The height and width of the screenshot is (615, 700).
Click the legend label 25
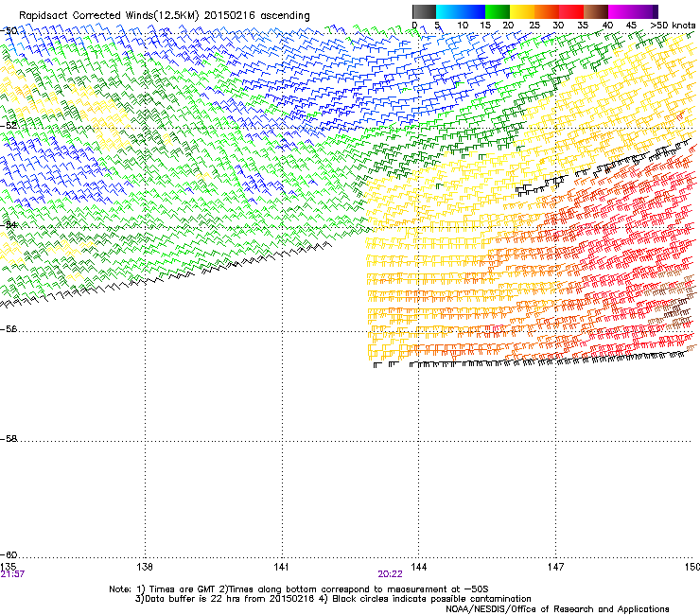pos(534,26)
